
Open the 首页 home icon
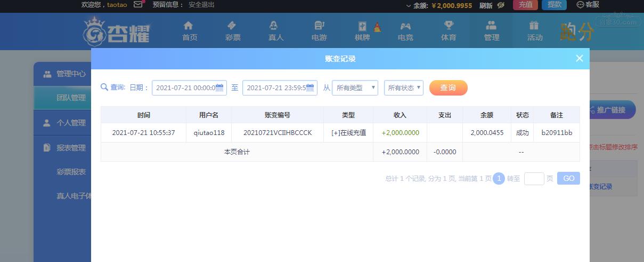click(189, 26)
